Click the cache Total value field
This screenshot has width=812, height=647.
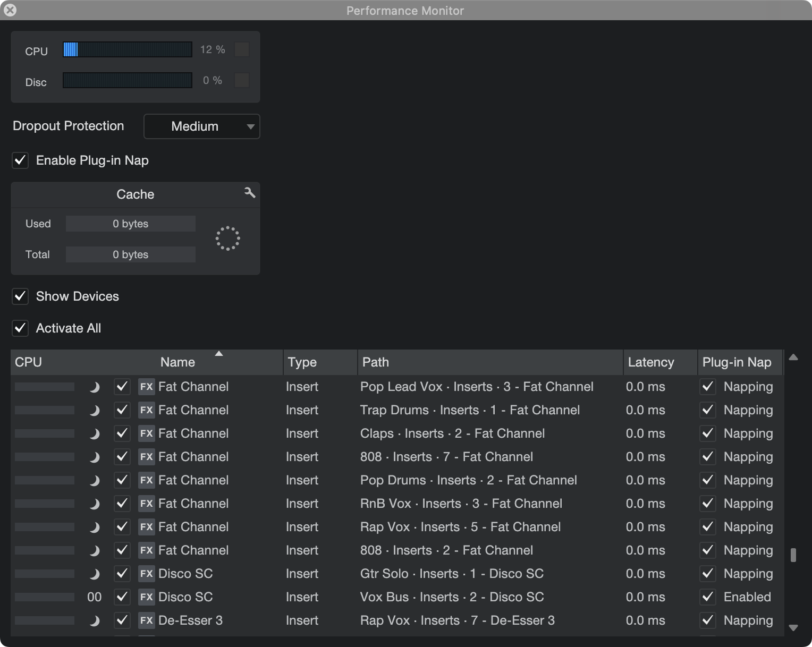click(x=131, y=254)
